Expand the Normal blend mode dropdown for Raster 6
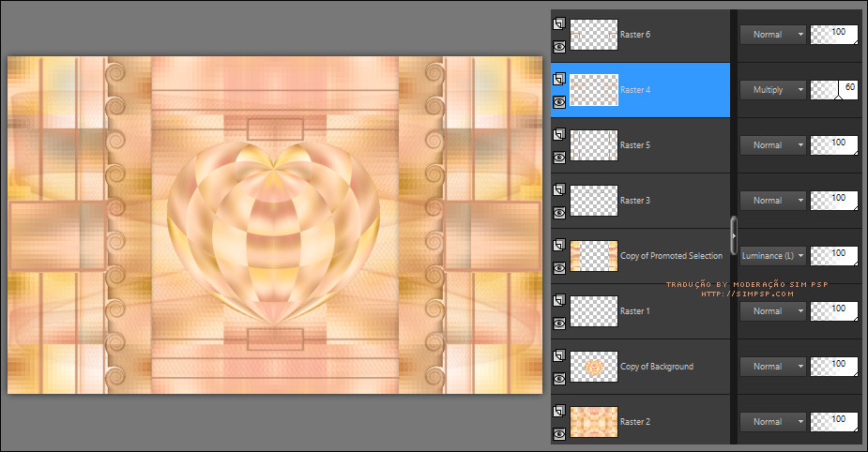This screenshot has height=452, width=868. tap(772, 35)
